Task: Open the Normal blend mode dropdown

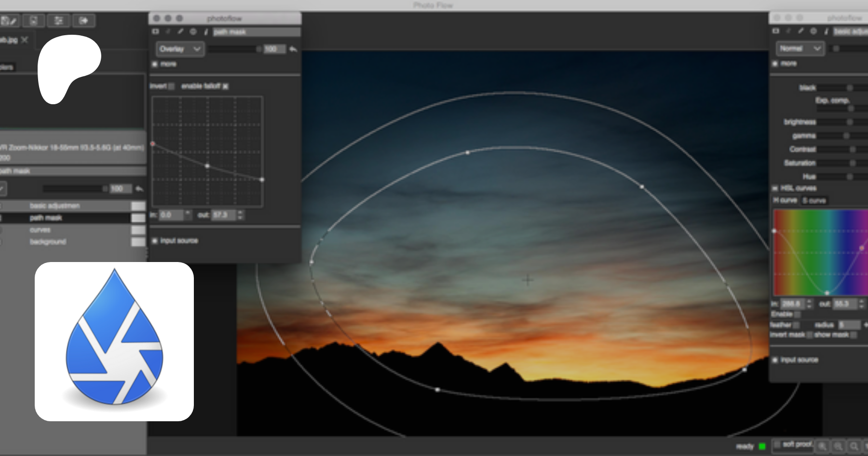Action: tap(800, 49)
